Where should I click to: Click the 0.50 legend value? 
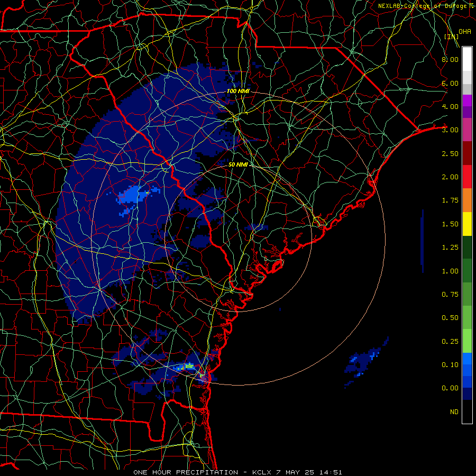pyautogui.click(x=450, y=318)
